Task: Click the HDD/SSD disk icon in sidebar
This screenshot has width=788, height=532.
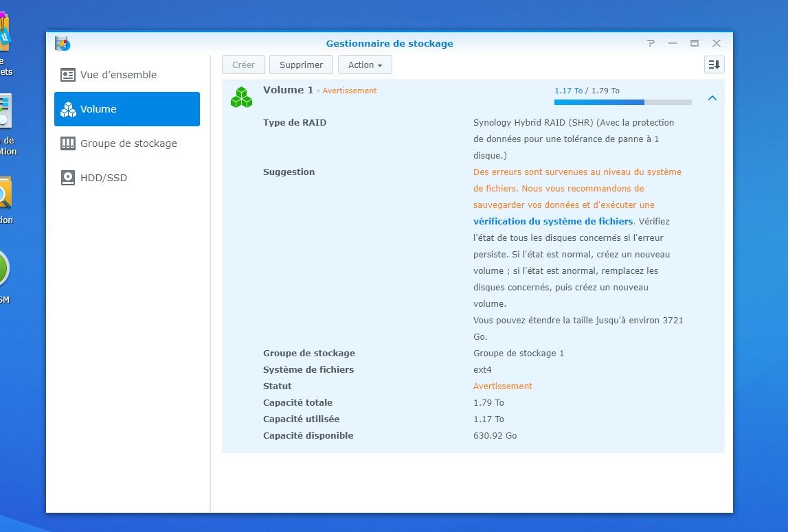Action: pos(68,178)
